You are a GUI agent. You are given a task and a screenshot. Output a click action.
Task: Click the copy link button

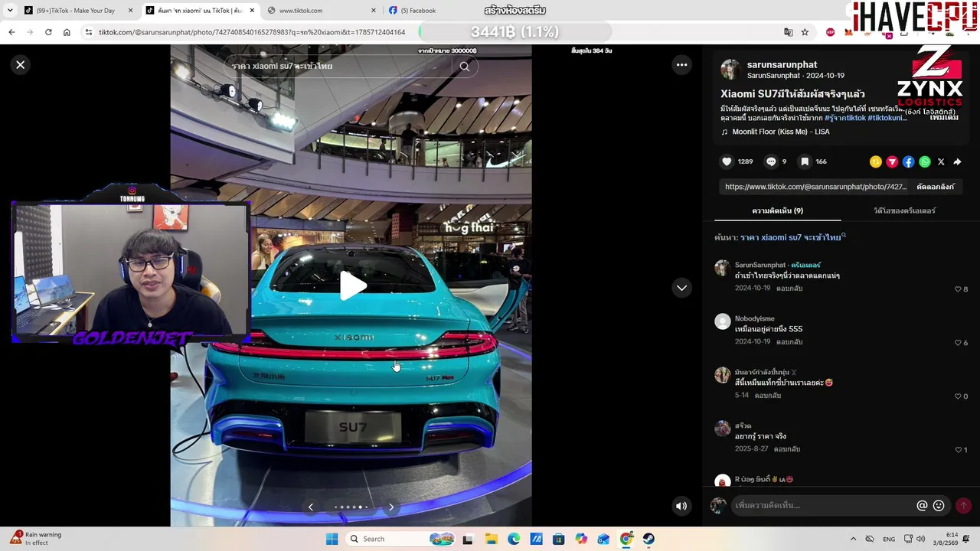point(936,187)
